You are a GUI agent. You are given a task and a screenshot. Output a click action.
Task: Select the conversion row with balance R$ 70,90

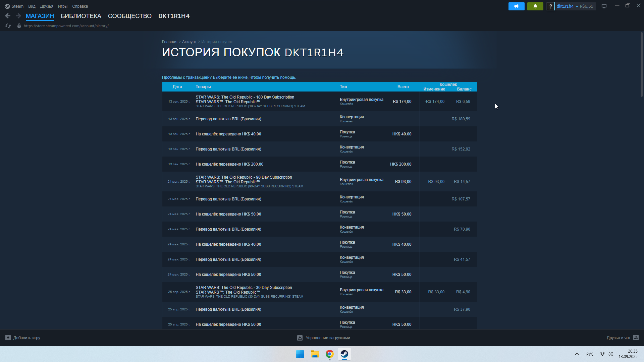pyautogui.click(x=319, y=229)
